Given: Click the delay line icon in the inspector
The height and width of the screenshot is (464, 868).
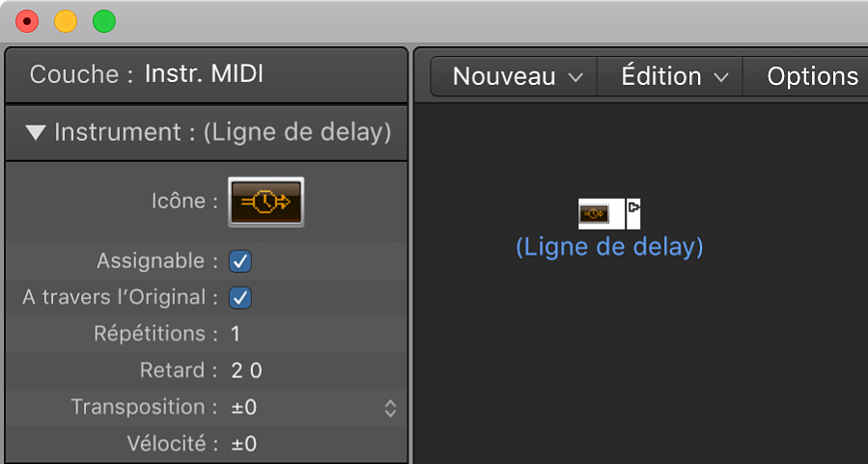Looking at the screenshot, I should coord(266,202).
